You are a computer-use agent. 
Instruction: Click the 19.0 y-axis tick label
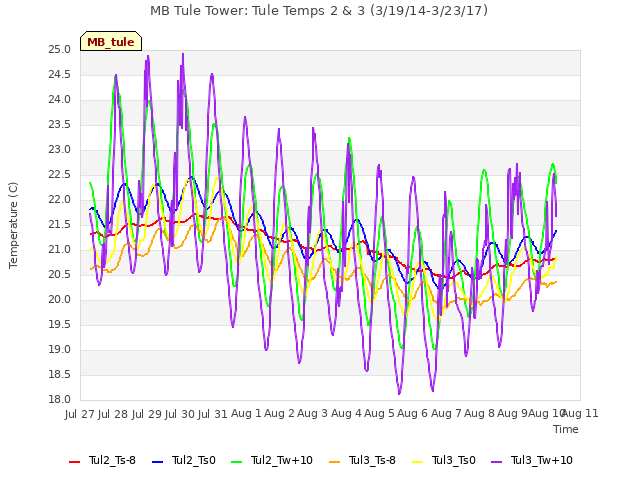point(60,350)
